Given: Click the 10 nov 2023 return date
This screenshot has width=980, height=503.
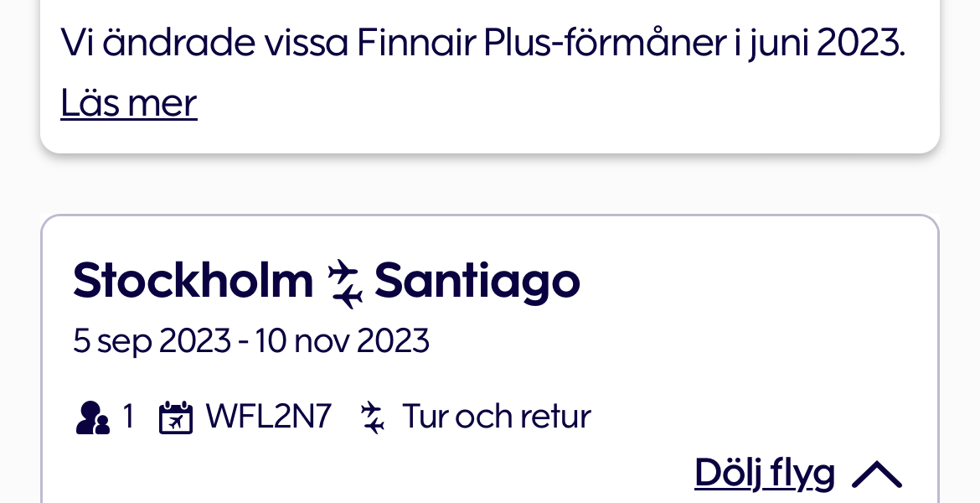Looking at the screenshot, I should (342, 341).
